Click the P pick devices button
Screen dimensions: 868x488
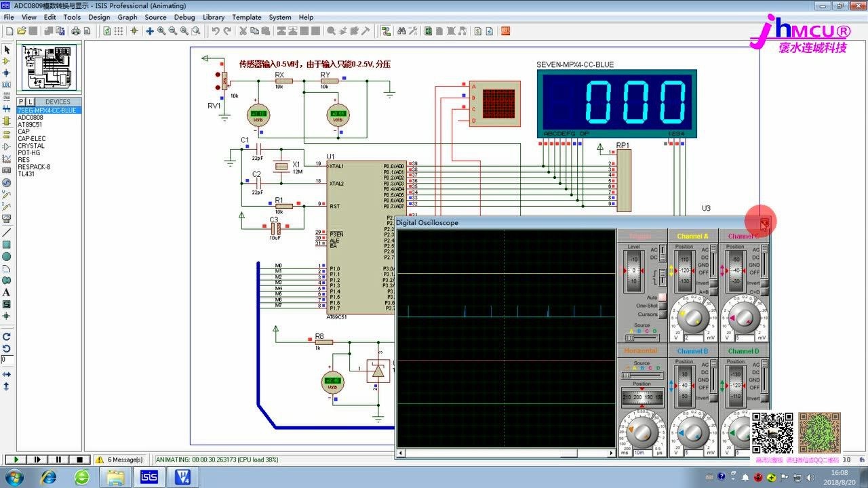tap(21, 102)
